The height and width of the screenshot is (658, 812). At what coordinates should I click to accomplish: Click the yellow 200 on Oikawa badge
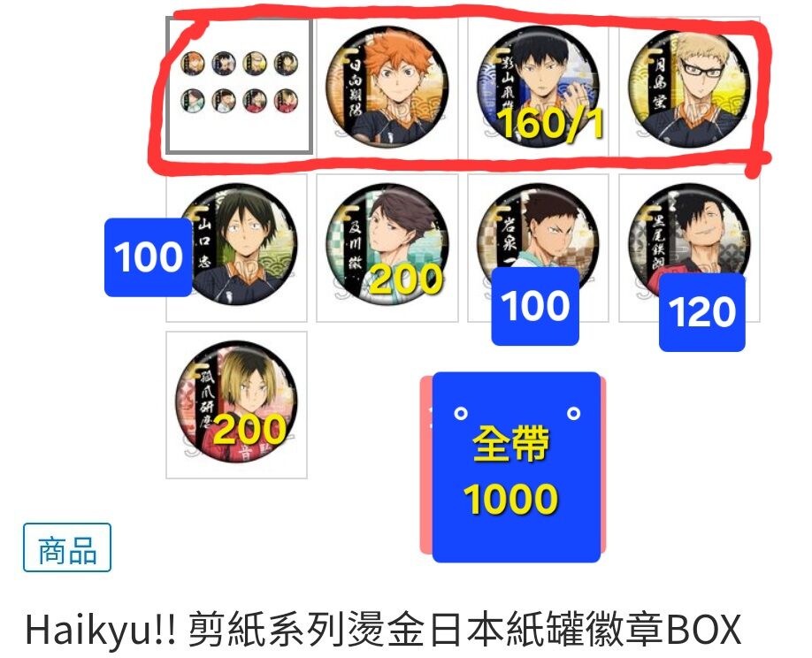coord(407,280)
